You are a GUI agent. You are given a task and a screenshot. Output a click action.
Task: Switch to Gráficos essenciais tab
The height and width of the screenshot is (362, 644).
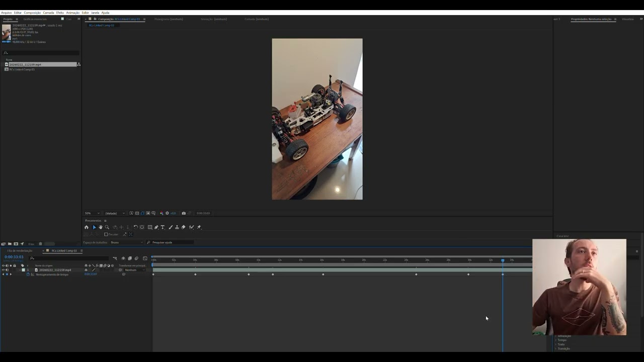(x=35, y=19)
